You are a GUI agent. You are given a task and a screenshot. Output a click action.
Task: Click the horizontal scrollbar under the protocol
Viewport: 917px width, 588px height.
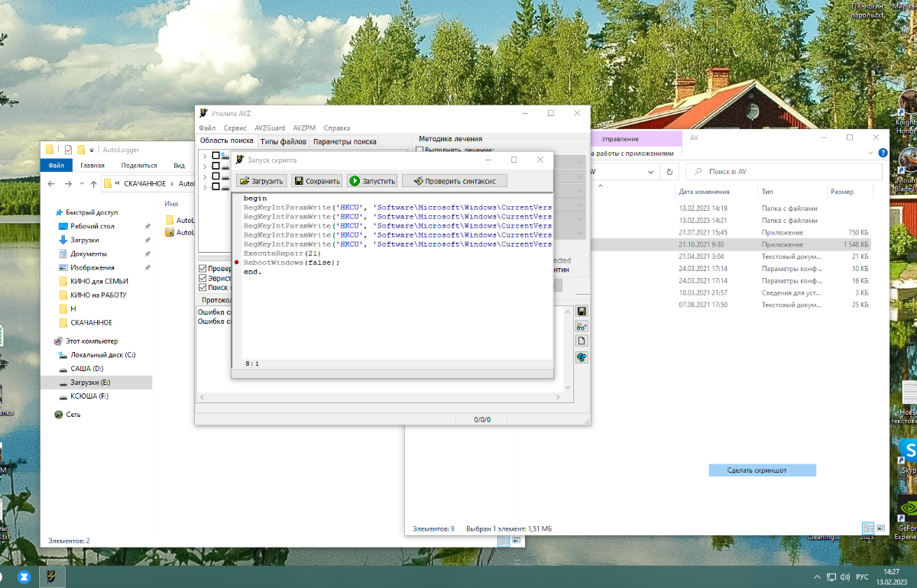(382, 398)
